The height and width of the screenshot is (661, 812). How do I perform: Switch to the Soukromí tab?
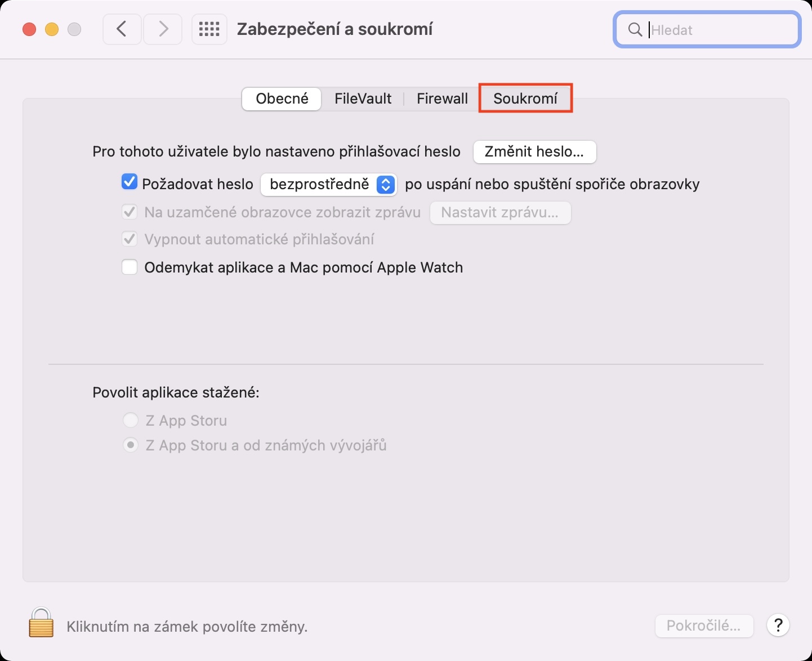point(525,99)
